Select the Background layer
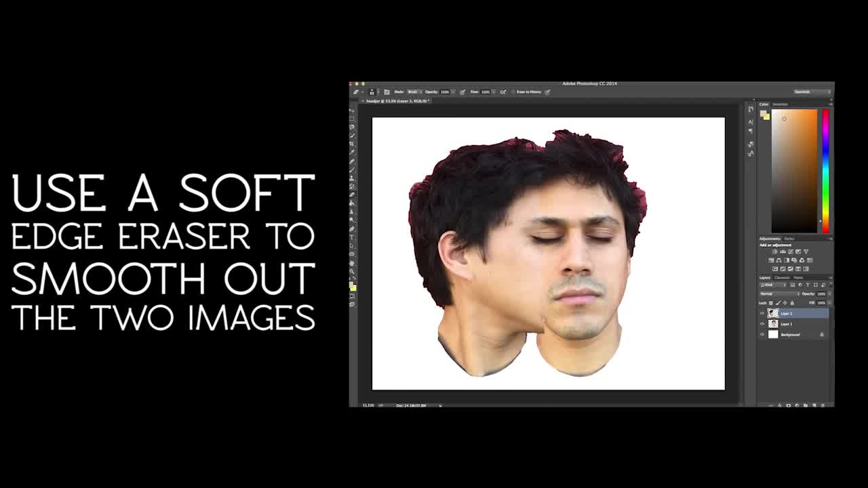Image resolution: width=868 pixels, height=488 pixels. click(x=792, y=335)
